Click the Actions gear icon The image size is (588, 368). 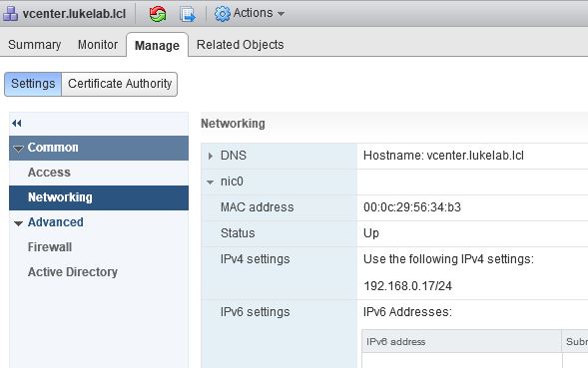pos(222,14)
